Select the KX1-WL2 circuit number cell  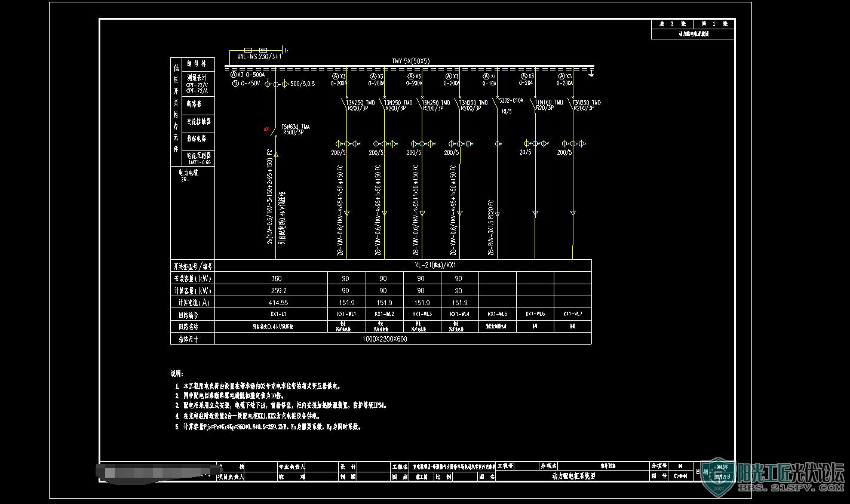(384, 314)
